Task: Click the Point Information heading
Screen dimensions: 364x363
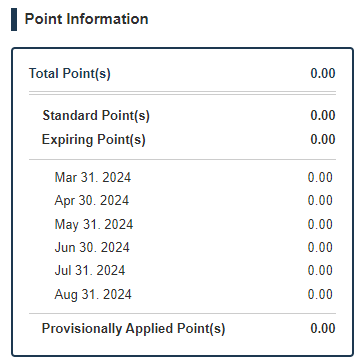Action: pyautogui.click(x=87, y=19)
